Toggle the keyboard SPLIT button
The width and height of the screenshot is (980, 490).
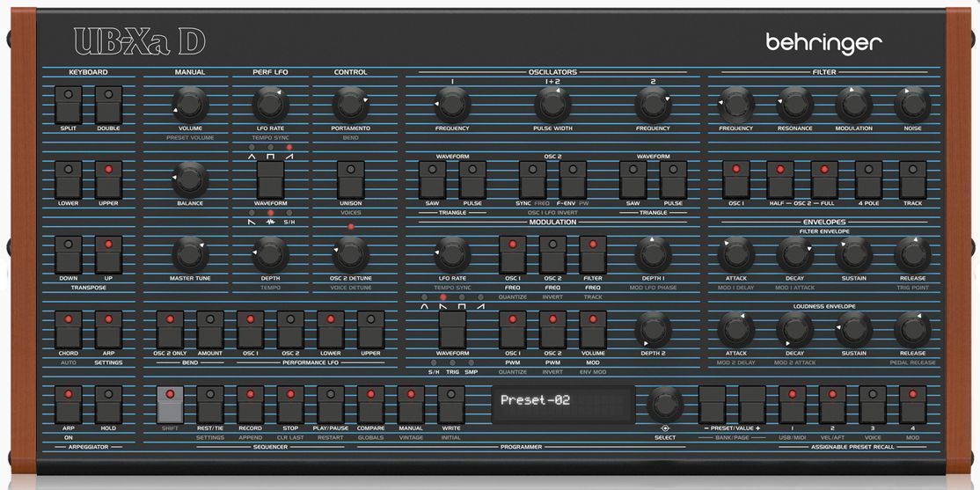(x=68, y=105)
